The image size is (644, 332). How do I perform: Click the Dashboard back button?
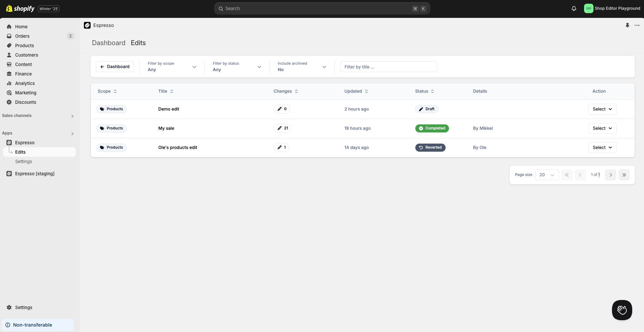click(x=115, y=67)
